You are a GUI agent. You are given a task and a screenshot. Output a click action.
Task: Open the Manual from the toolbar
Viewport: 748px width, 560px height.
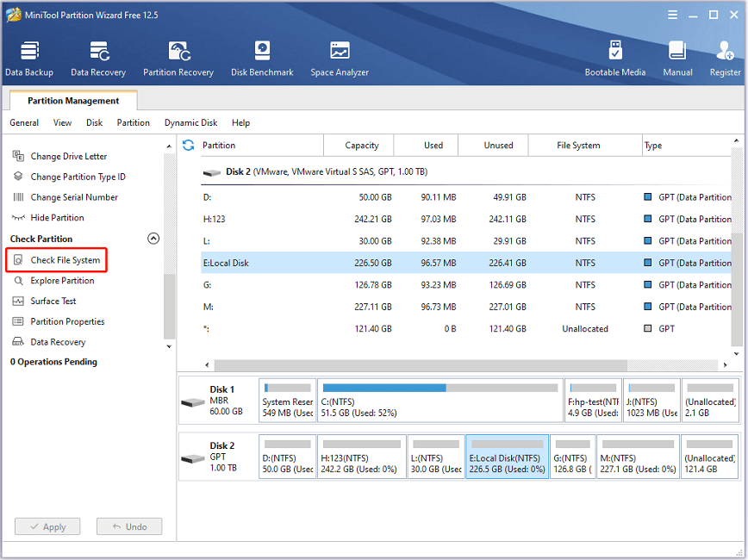point(677,59)
